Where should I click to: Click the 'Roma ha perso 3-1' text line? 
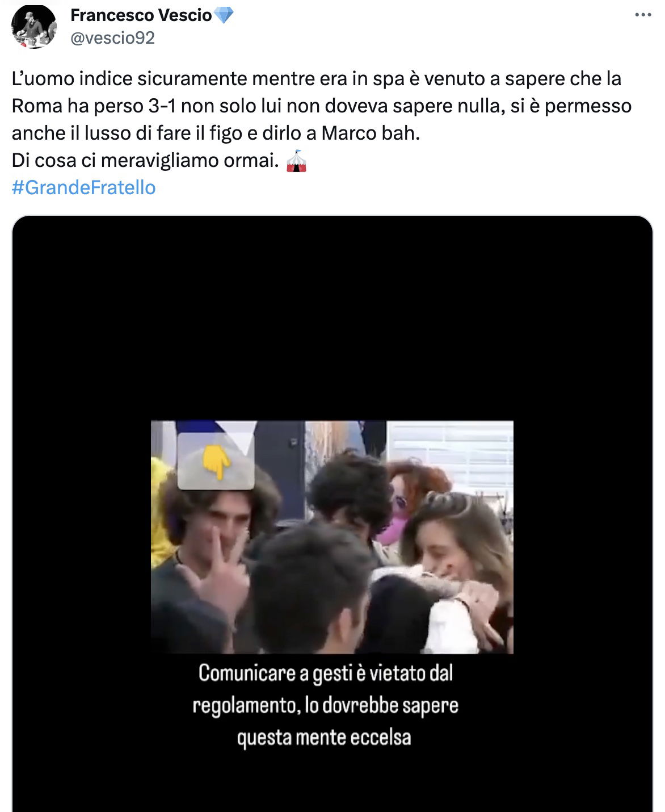321,106
